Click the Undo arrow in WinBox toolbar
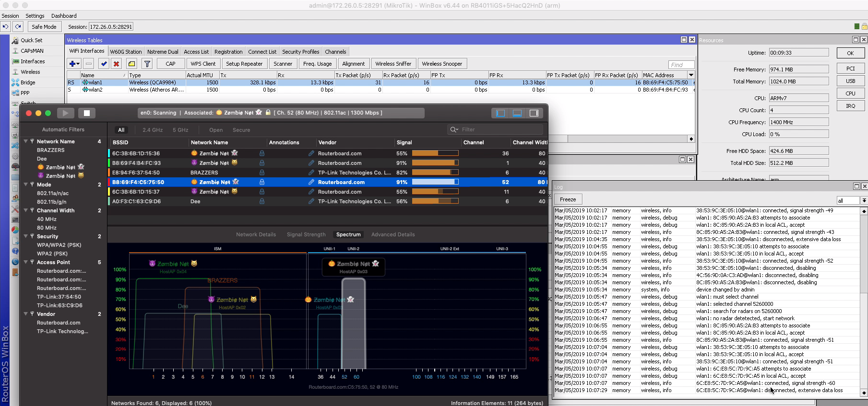 coord(5,27)
